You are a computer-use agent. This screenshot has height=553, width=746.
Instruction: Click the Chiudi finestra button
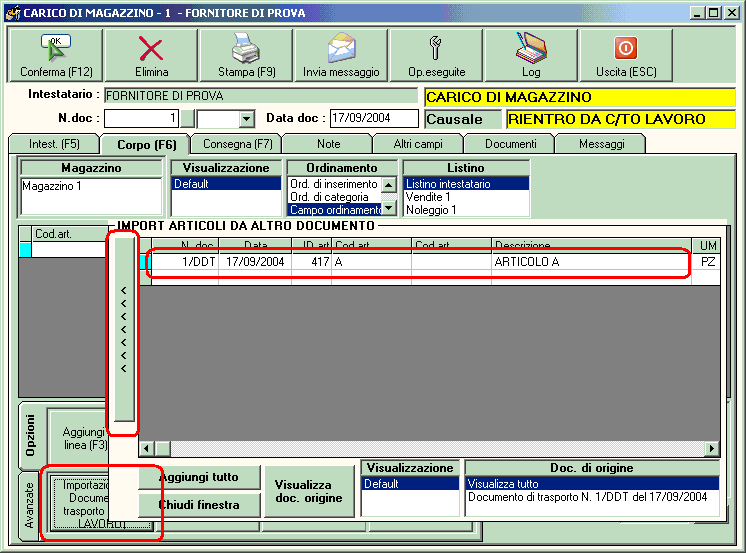pos(199,505)
